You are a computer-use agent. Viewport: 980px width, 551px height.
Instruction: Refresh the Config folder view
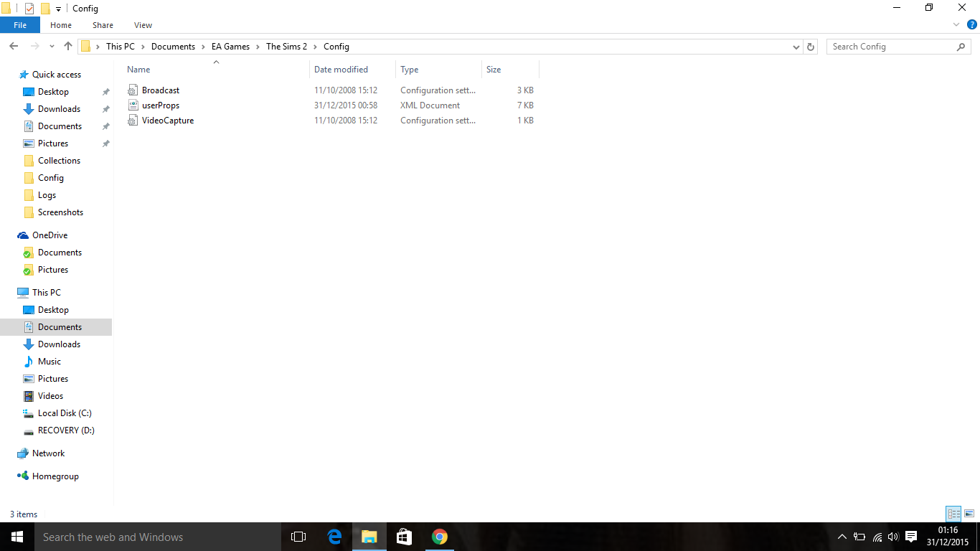[811, 47]
